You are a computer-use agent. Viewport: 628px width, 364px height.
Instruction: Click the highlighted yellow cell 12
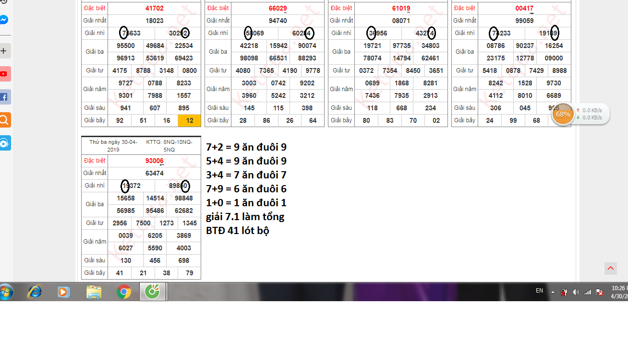[x=190, y=120]
